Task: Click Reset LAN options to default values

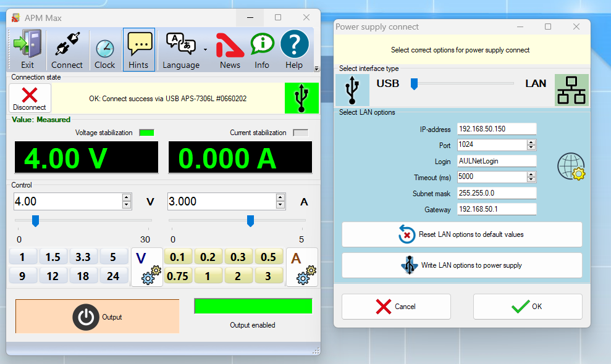Action: coord(461,234)
